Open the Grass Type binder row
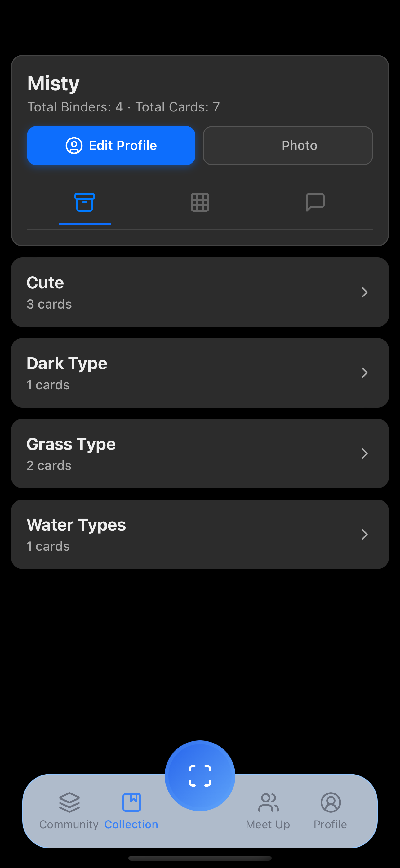This screenshot has height=868, width=400. pos(200,454)
